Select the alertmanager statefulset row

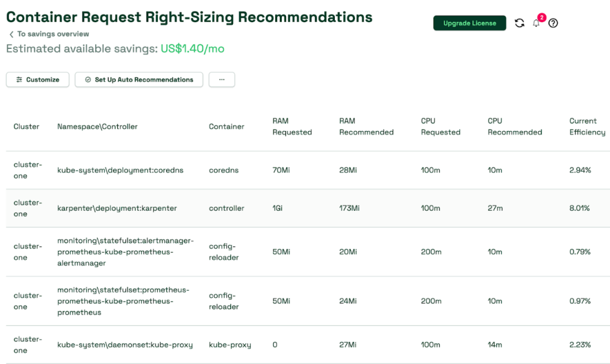125,252
